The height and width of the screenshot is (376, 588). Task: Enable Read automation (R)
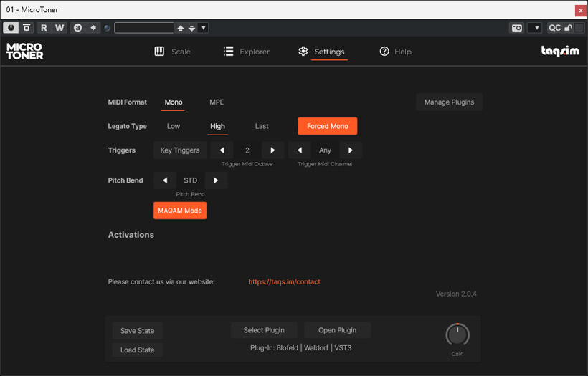click(44, 28)
